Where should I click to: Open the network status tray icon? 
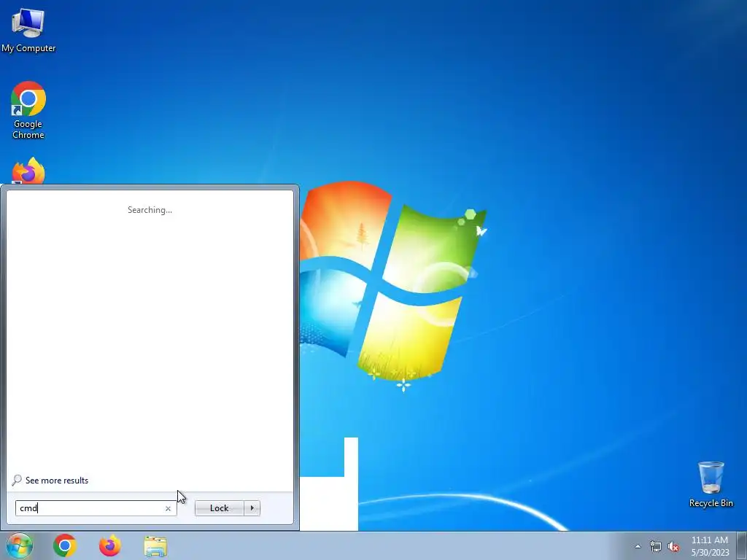click(656, 546)
